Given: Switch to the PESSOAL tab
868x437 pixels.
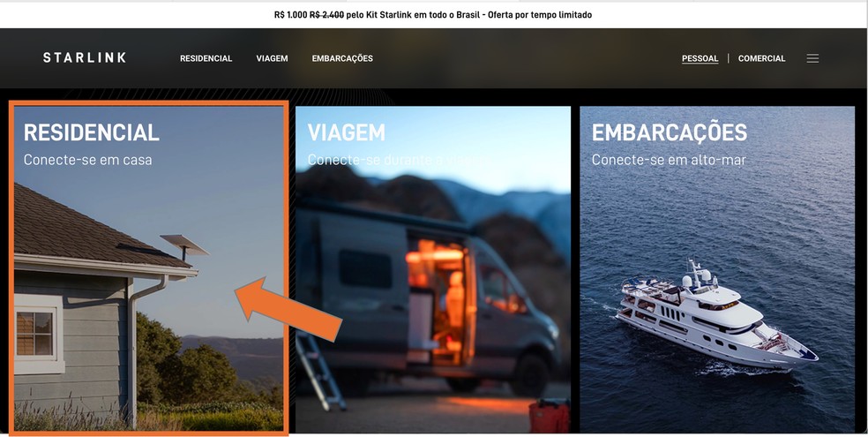Looking at the screenshot, I should coord(700,58).
